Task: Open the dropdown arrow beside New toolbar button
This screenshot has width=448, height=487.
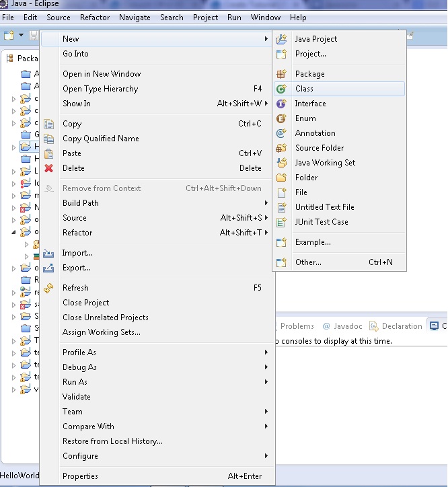Action: click(x=21, y=35)
